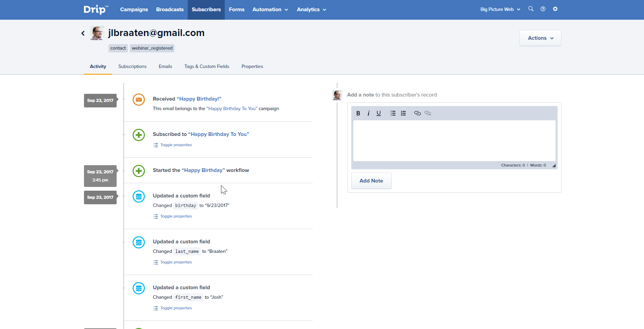Open "Happy Birthday To You" campaign link in description

[232, 108]
